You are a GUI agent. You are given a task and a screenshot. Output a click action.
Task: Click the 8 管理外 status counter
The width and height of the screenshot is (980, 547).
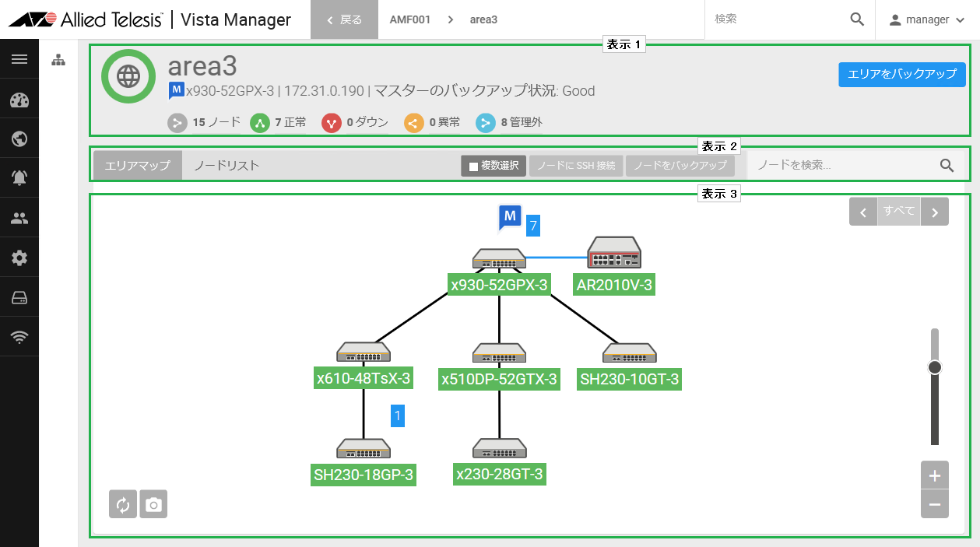[509, 122]
